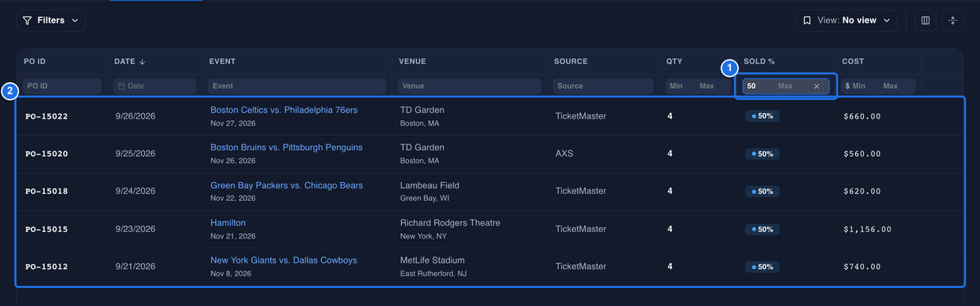
Task: Click date 9/21/2026
Action: pos(135,267)
